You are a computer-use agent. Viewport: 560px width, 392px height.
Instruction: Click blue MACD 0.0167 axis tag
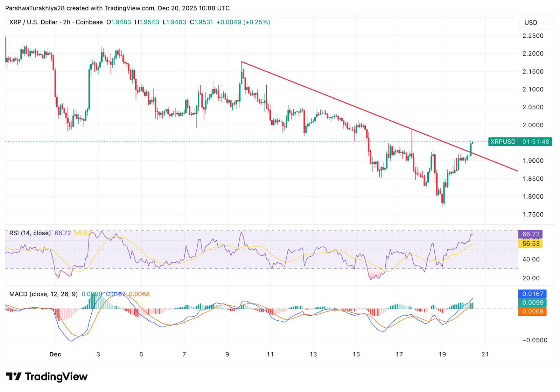532,294
